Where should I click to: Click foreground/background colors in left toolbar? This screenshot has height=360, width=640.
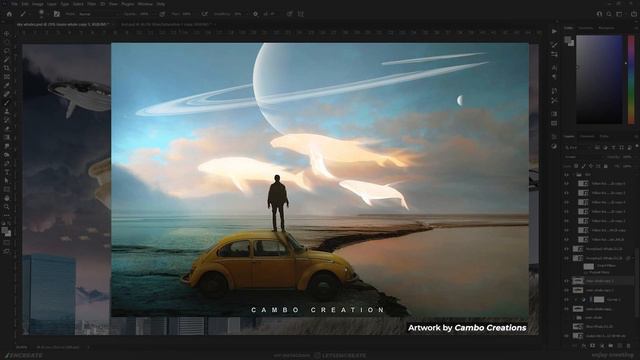click(x=6, y=231)
